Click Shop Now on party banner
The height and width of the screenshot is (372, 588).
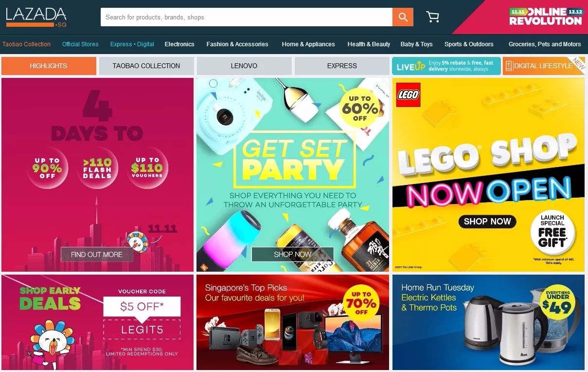click(x=293, y=254)
